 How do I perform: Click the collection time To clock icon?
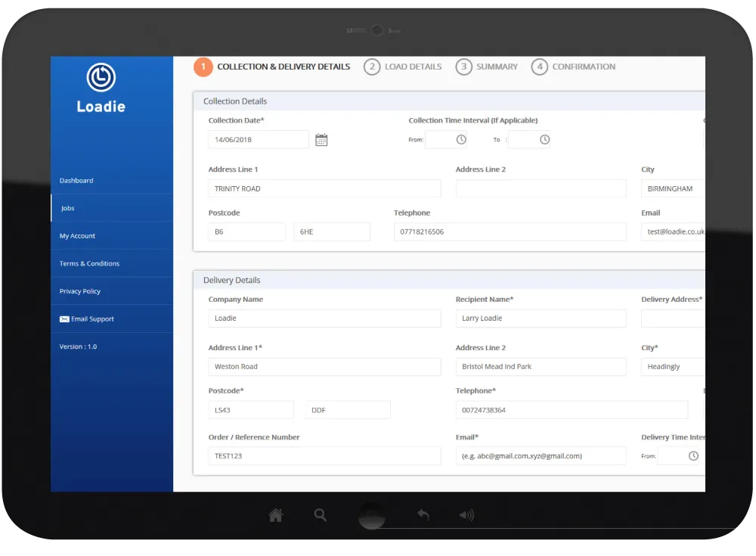tap(544, 139)
